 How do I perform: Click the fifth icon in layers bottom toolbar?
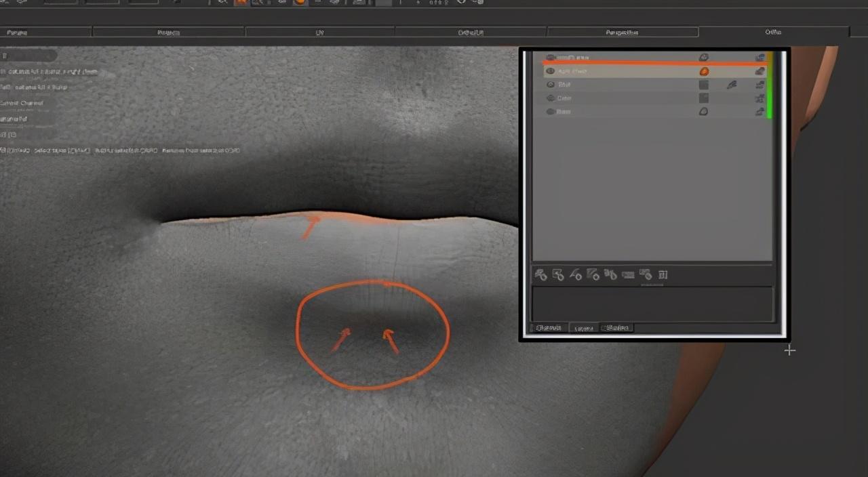click(610, 274)
